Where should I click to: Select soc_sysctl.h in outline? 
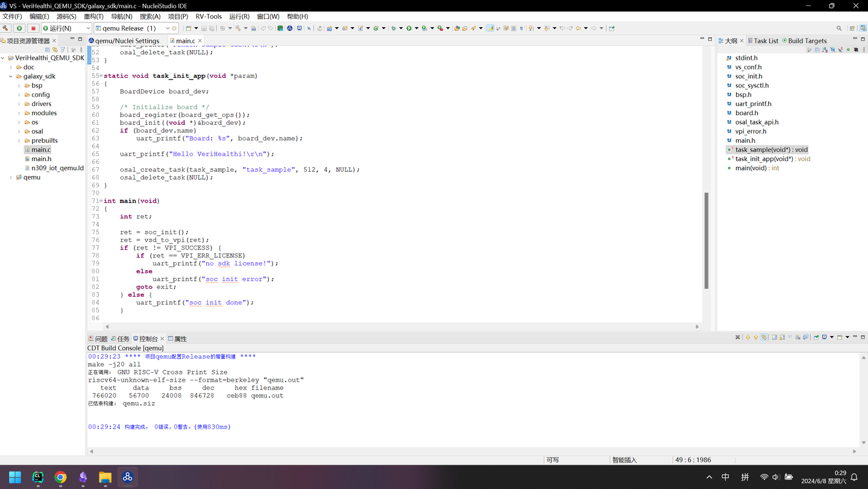click(748, 86)
